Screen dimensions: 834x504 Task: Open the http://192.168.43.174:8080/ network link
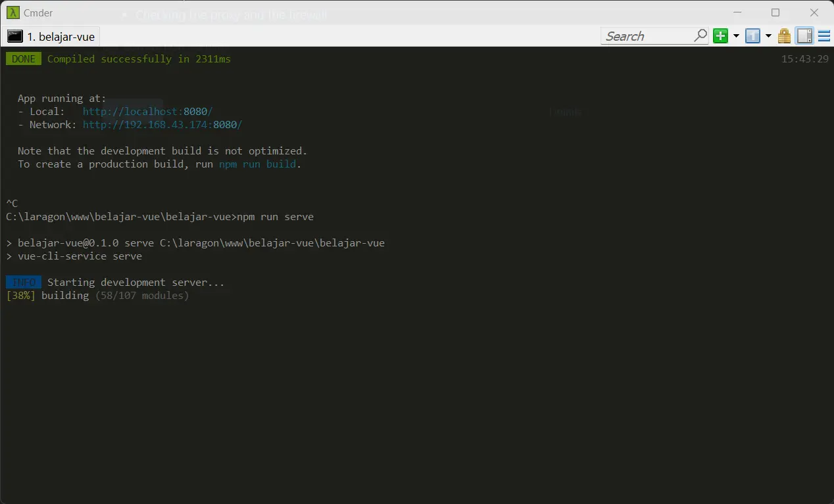coord(162,125)
